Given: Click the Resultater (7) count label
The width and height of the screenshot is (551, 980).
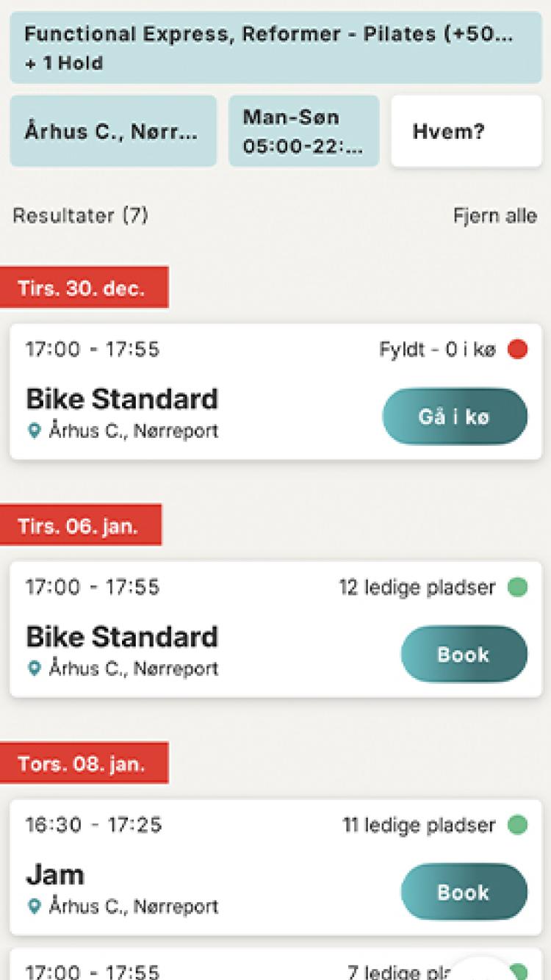Looking at the screenshot, I should coord(80,216).
